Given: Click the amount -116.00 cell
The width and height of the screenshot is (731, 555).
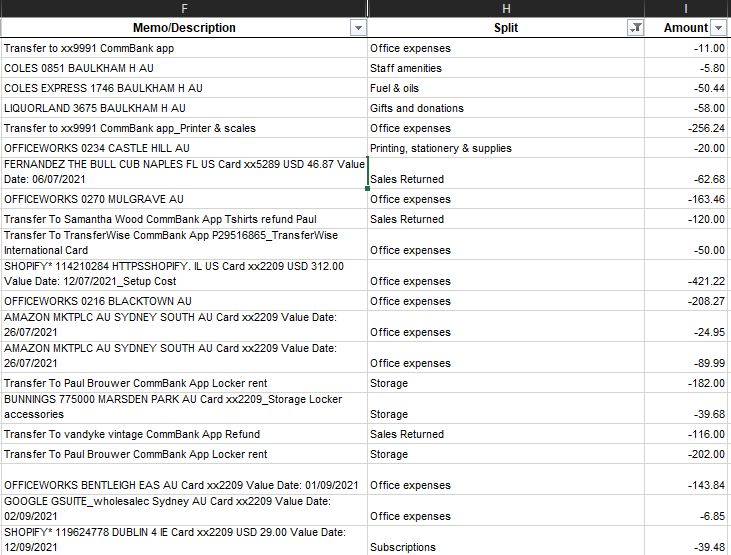Looking at the screenshot, I should [x=686, y=434].
